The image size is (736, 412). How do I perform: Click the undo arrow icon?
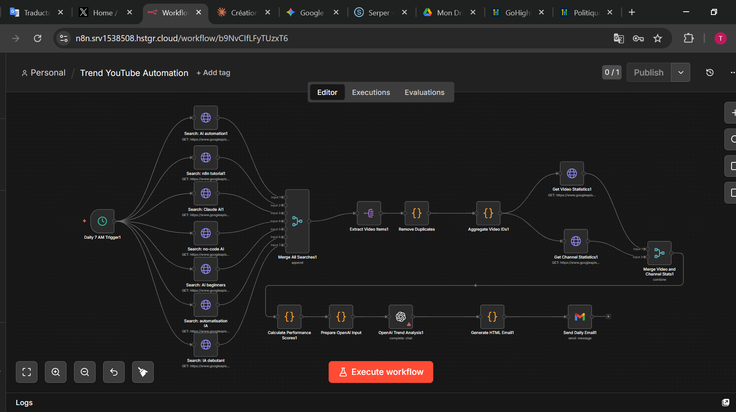tap(114, 372)
